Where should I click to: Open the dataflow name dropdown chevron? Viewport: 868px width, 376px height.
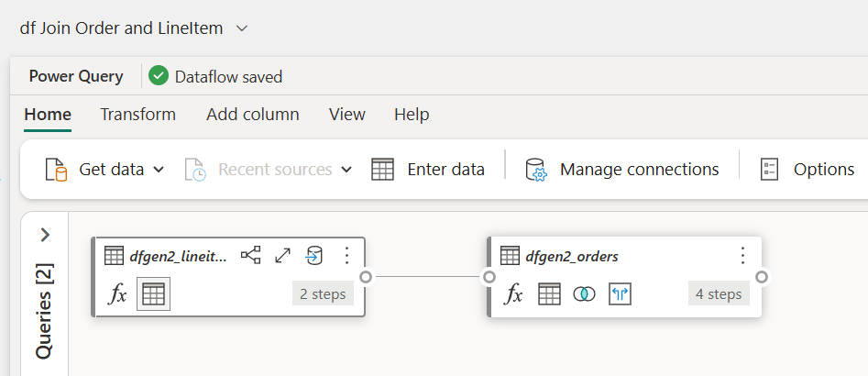click(242, 28)
